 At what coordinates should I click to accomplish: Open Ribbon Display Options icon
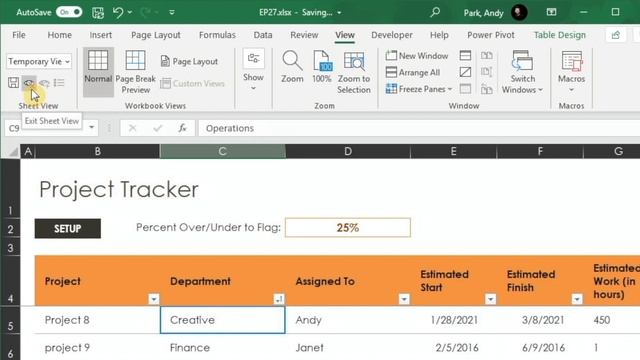click(x=551, y=12)
